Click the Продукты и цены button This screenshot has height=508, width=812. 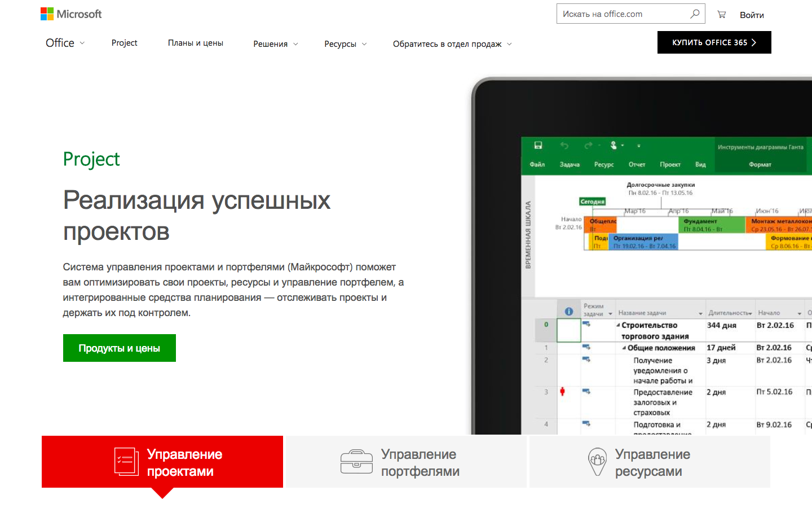tap(119, 348)
